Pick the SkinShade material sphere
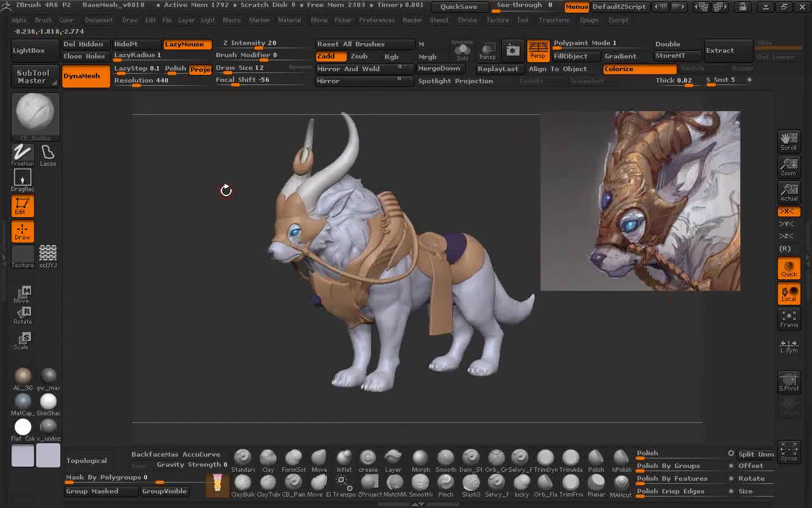Image resolution: width=812 pixels, height=508 pixels. pyautogui.click(x=48, y=404)
